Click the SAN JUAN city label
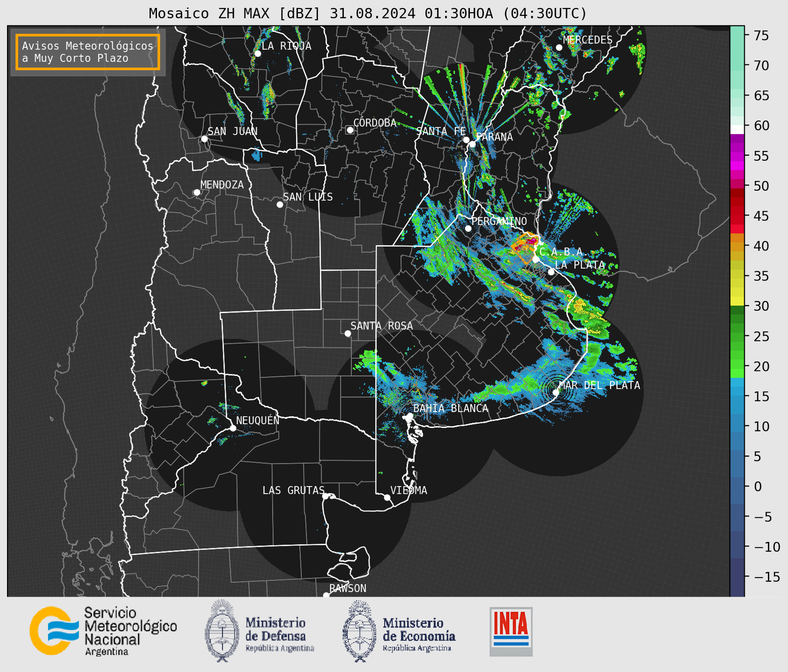The height and width of the screenshot is (672, 788). click(233, 131)
